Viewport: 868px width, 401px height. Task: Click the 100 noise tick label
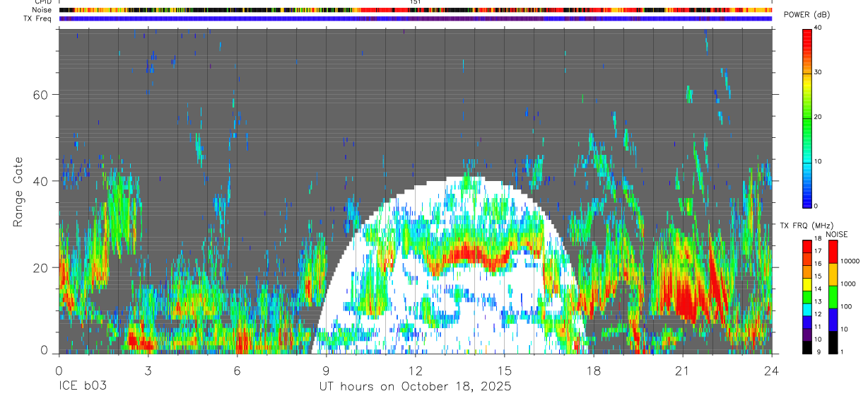[x=847, y=306]
